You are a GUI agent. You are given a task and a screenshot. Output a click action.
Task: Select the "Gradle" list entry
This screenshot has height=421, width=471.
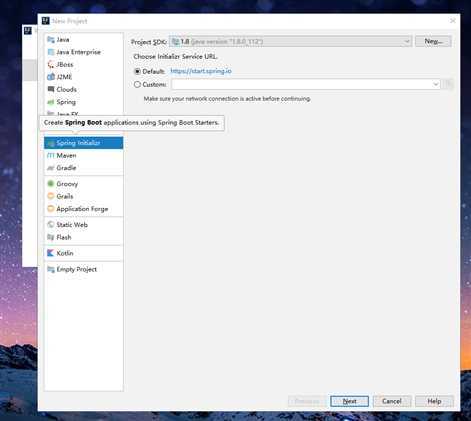(x=83, y=168)
